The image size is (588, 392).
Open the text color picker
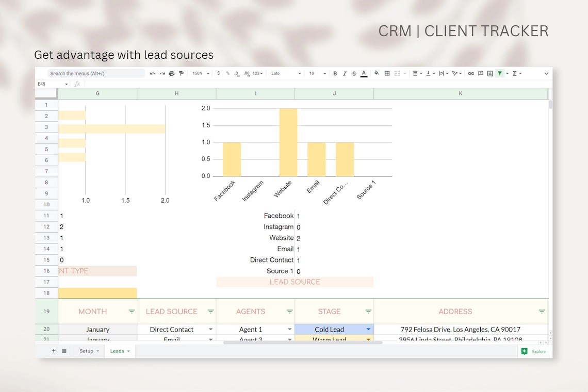click(364, 73)
